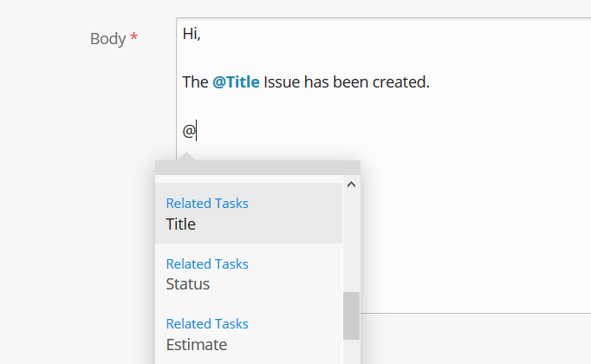
Task: Place the cursor after the typed @ symbol
Action: click(x=197, y=132)
